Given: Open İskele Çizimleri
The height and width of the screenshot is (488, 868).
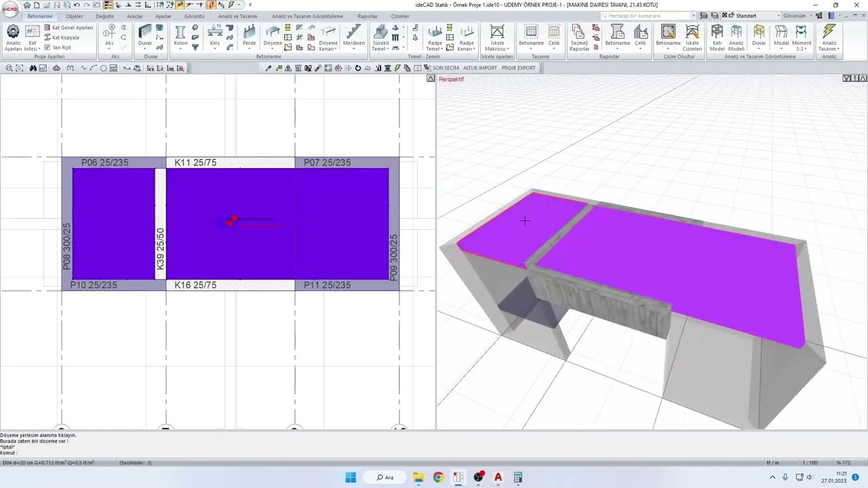Looking at the screenshot, I should coord(692,38).
